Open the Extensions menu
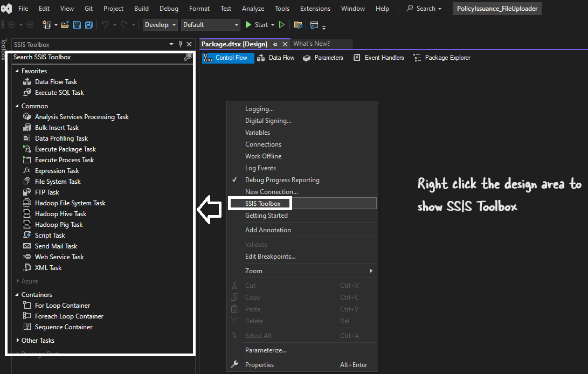The width and height of the screenshot is (588, 374). [315, 8]
